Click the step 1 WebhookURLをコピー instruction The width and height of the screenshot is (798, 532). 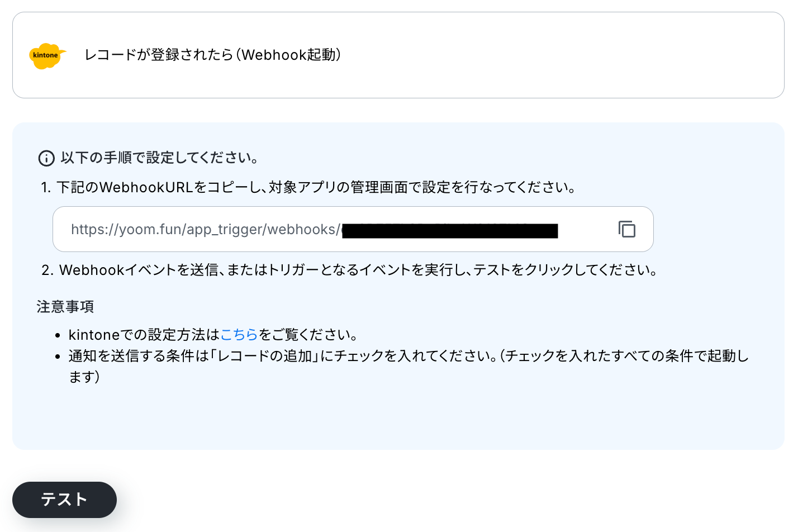coord(308,187)
